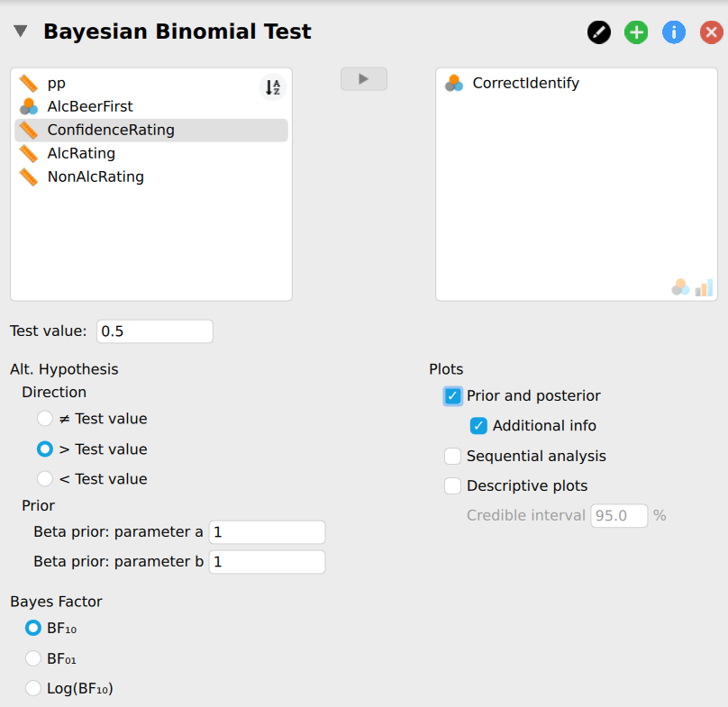The width and height of the screenshot is (728, 707).
Task: Click the Beta prior parameter a field
Action: (x=267, y=532)
